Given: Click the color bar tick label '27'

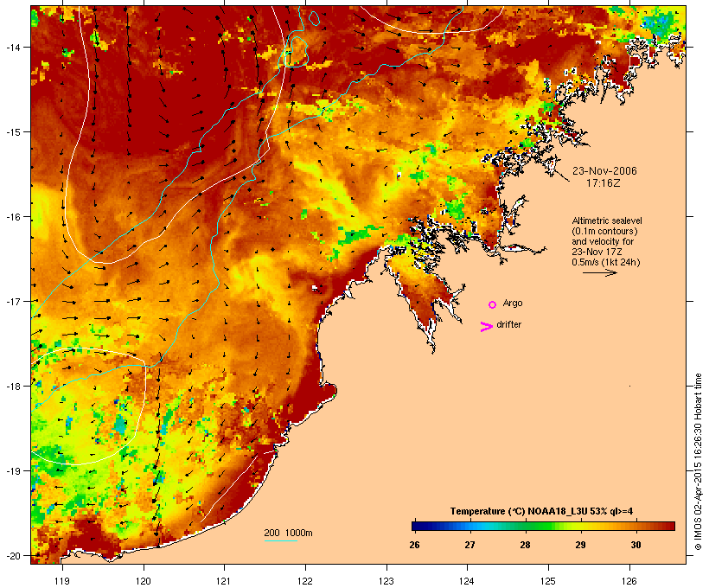Looking at the screenshot, I should 469,545.
